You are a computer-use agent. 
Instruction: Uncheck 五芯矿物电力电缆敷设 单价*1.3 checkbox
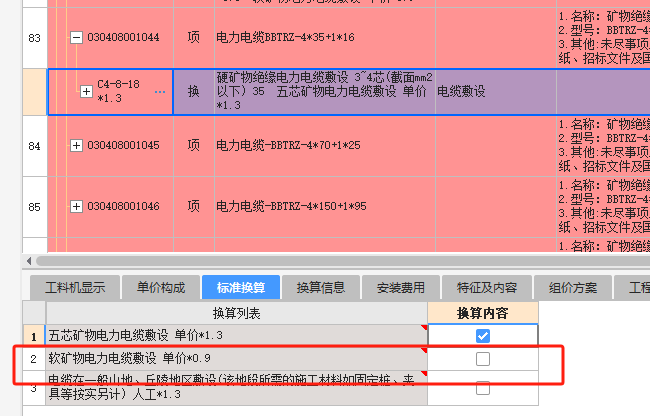(483, 336)
